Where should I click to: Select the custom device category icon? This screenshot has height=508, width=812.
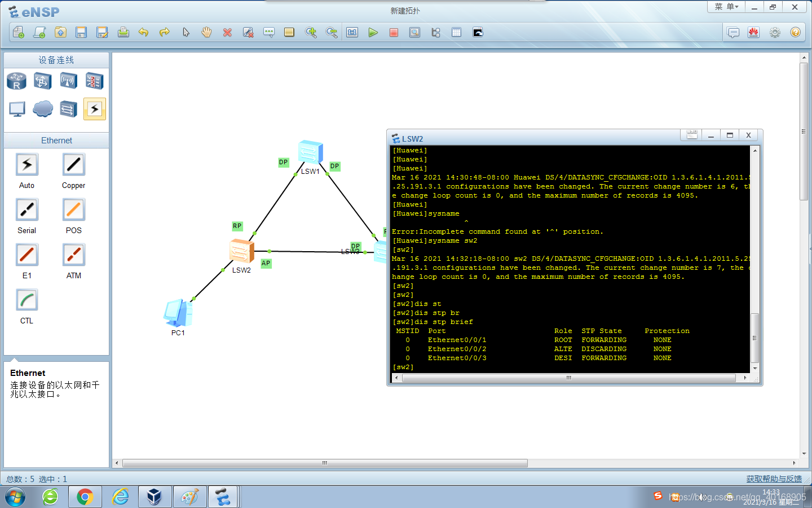coord(68,109)
